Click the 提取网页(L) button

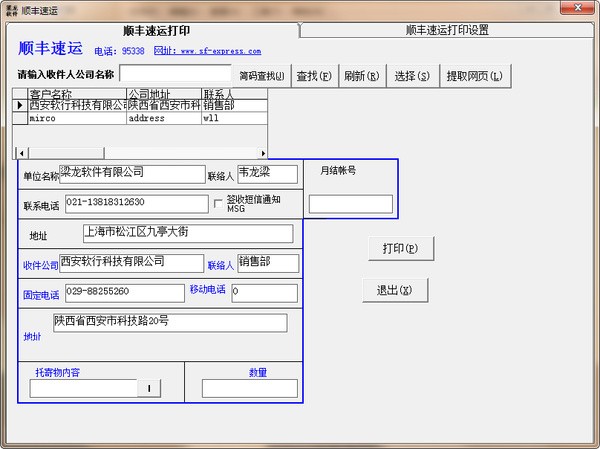474,76
